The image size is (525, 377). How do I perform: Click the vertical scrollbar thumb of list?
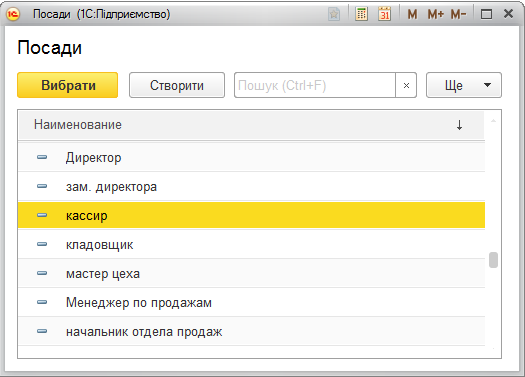coord(493,260)
